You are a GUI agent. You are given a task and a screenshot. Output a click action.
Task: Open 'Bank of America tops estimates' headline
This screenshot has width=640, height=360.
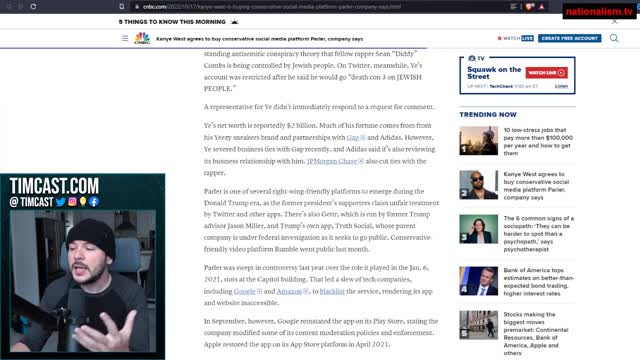[x=538, y=282]
